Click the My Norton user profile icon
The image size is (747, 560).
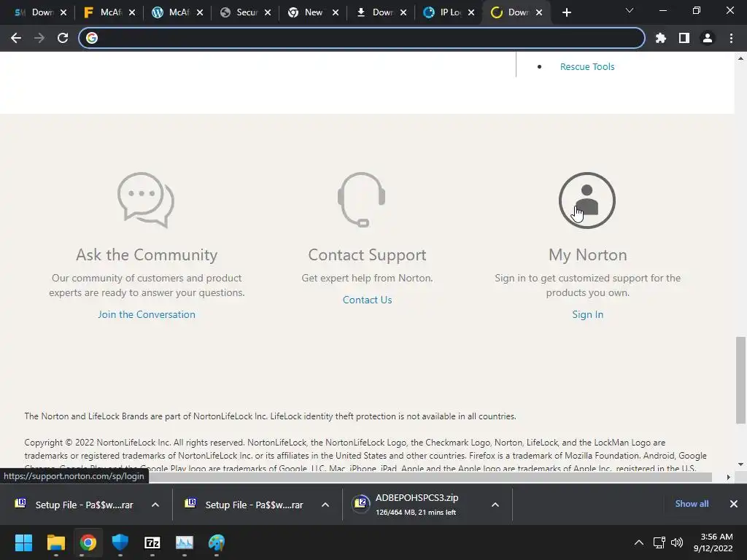[587, 200]
